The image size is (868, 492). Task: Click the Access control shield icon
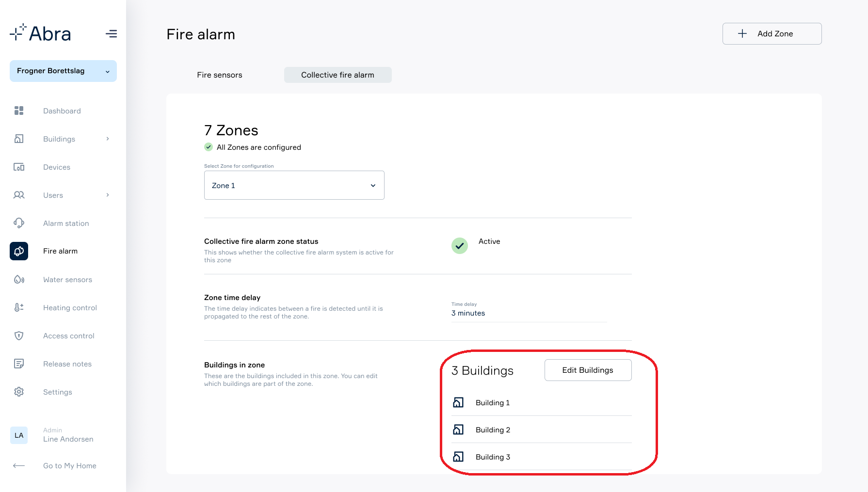tap(19, 335)
